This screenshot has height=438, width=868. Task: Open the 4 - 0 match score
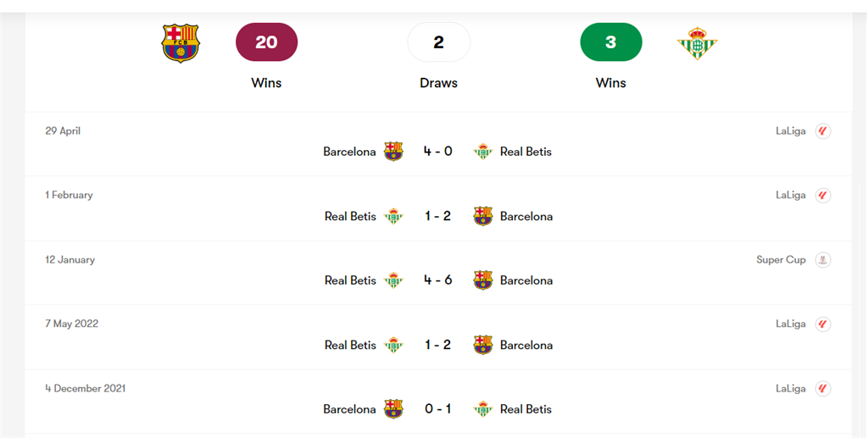coord(438,151)
